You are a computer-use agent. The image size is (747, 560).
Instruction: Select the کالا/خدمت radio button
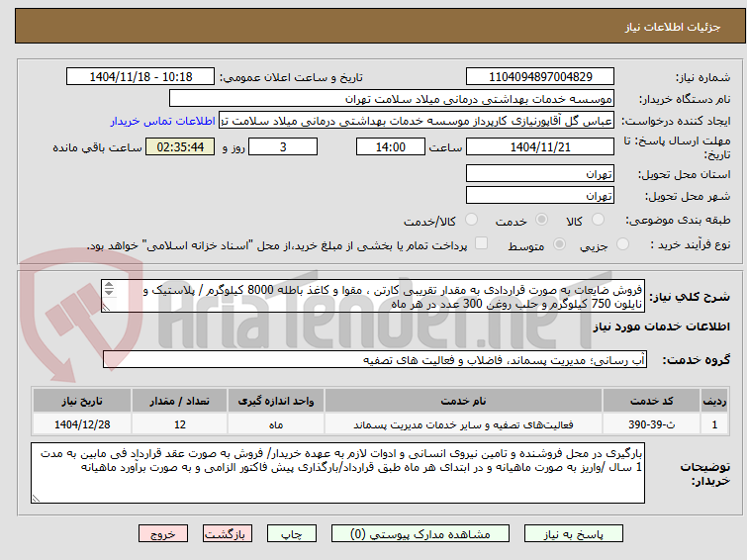click(471, 220)
